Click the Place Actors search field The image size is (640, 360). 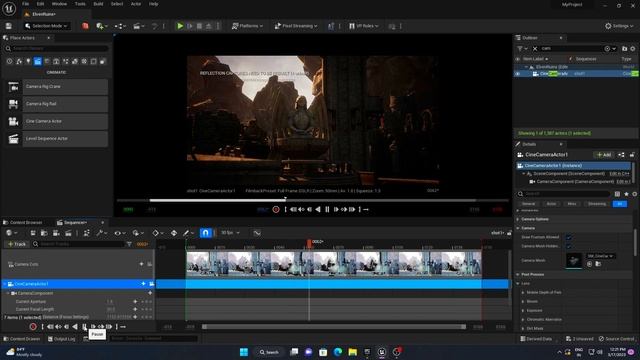(57, 49)
